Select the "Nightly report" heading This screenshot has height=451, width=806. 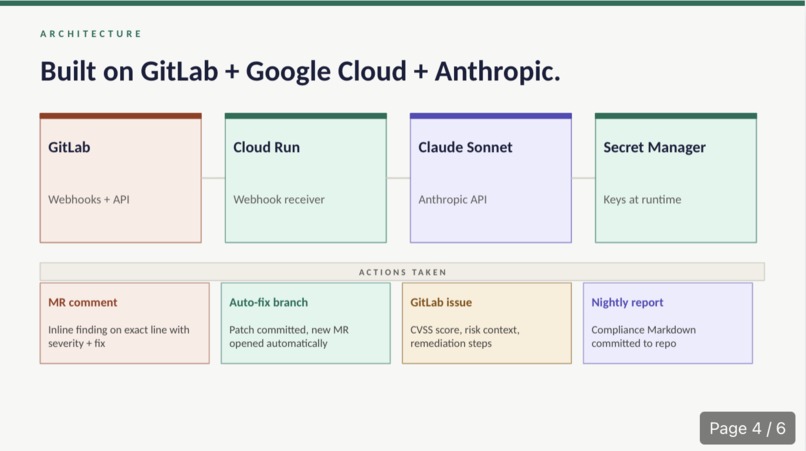pos(627,302)
